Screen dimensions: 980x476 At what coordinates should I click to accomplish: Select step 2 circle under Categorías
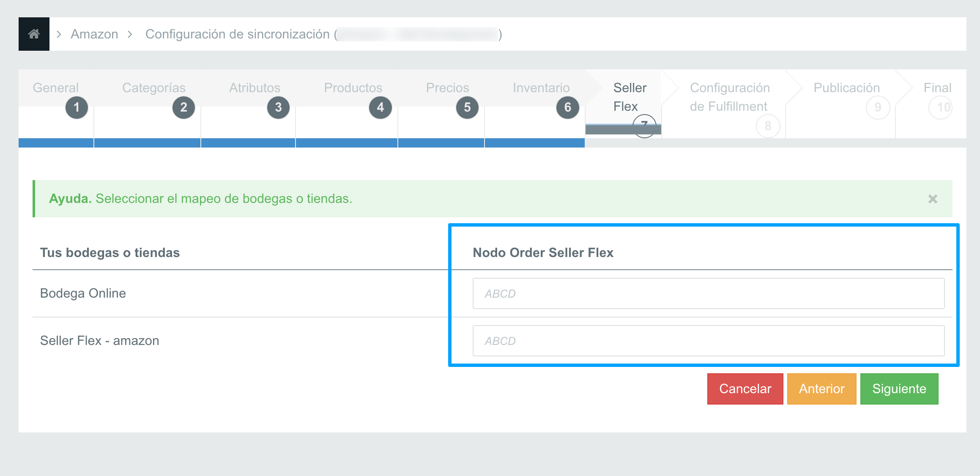click(183, 107)
